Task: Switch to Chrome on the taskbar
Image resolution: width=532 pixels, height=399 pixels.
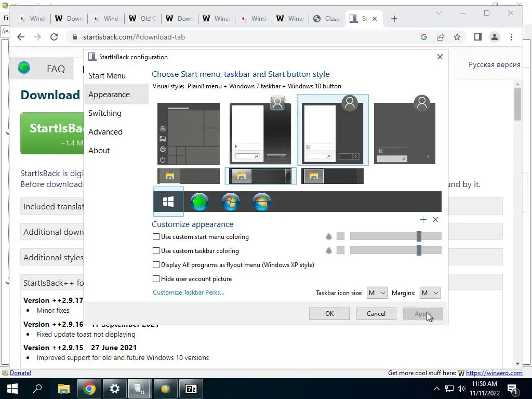Action: [89, 389]
